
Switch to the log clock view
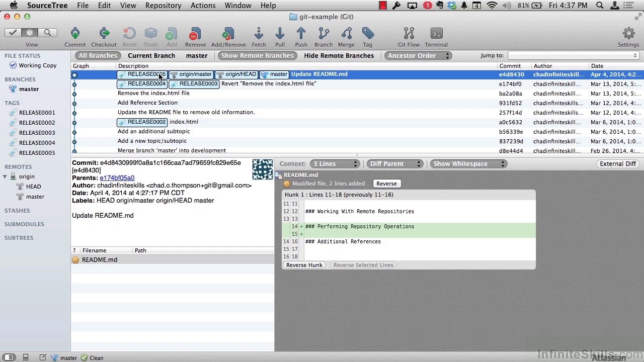30,33
